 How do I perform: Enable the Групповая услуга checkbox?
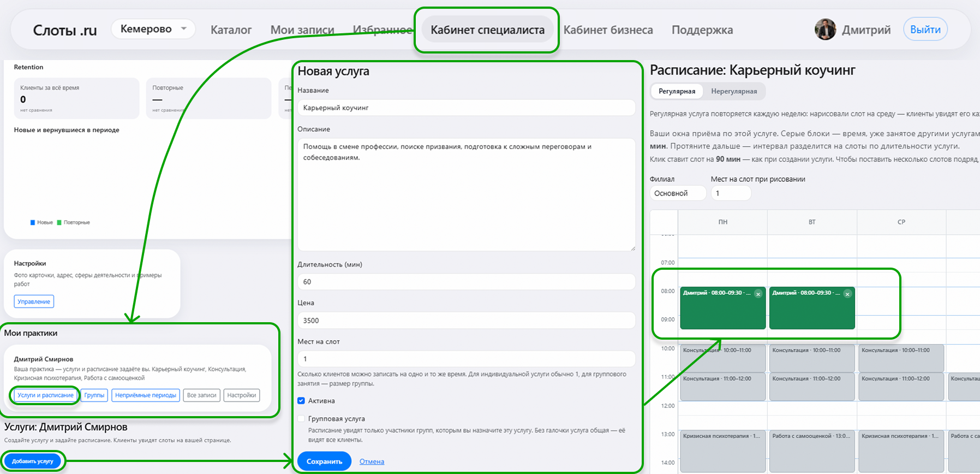301,419
